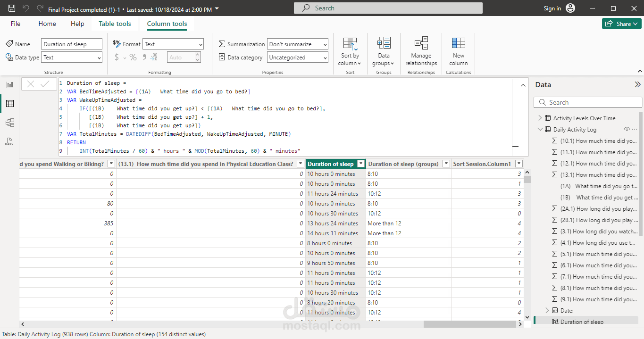The width and height of the screenshot is (644, 339).
Task: Collapse the Data pane with double chevron
Action: pyautogui.click(x=637, y=85)
